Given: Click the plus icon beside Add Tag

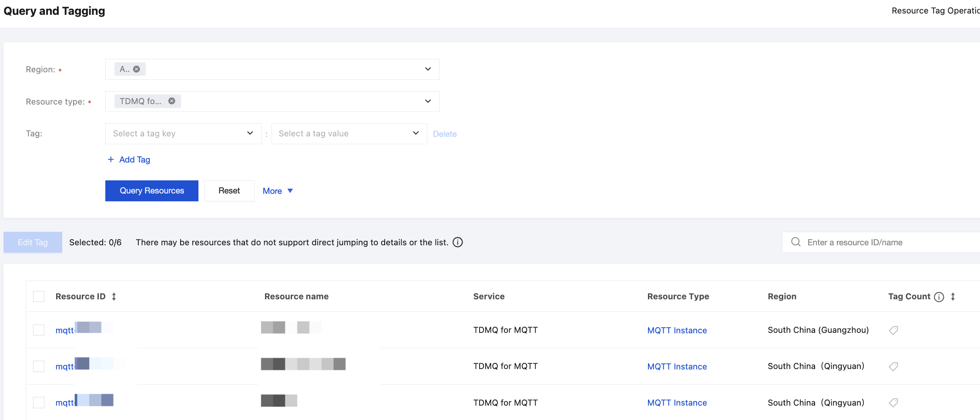Looking at the screenshot, I should tap(111, 159).
